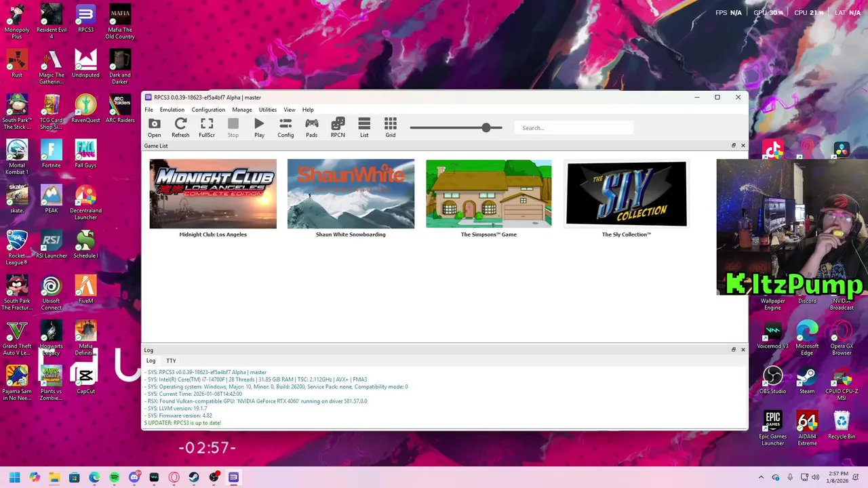Click the RSX Vulkan-compatible GPU log line
The image size is (868, 488).
click(x=256, y=401)
